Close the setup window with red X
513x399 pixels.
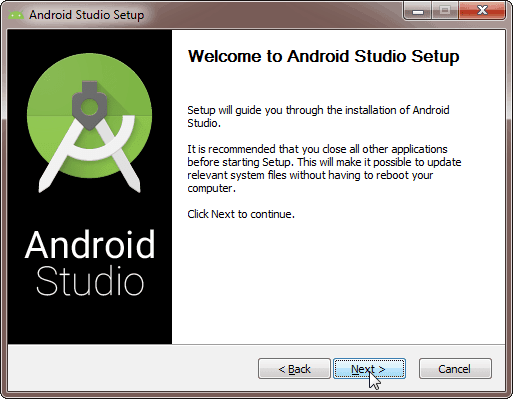(482, 11)
